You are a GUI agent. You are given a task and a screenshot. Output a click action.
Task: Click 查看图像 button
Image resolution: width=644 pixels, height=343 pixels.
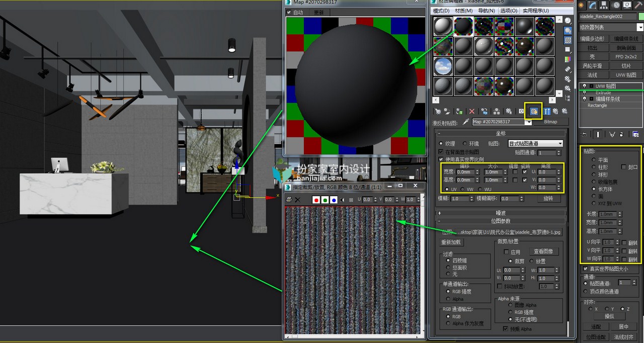[x=543, y=251]
